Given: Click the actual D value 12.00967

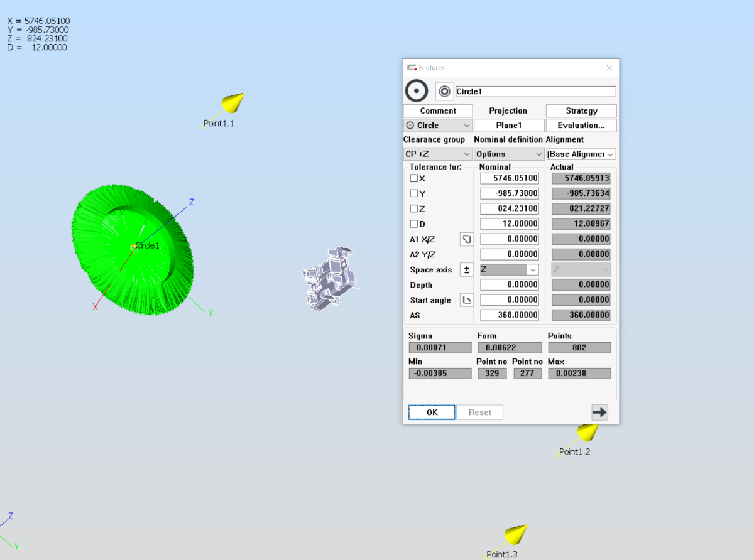Looking at the screenshot, I should (x=581, y=223).
